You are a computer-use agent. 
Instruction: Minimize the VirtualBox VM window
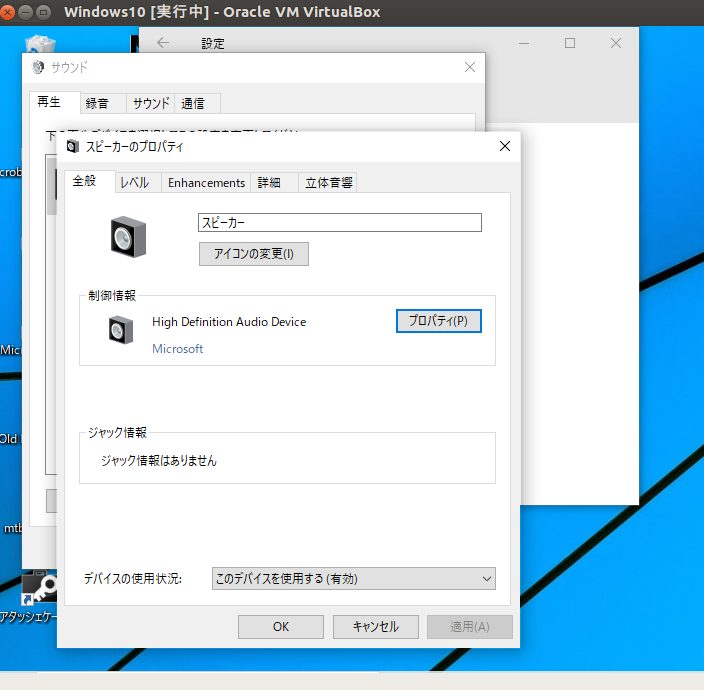(25, 12)
